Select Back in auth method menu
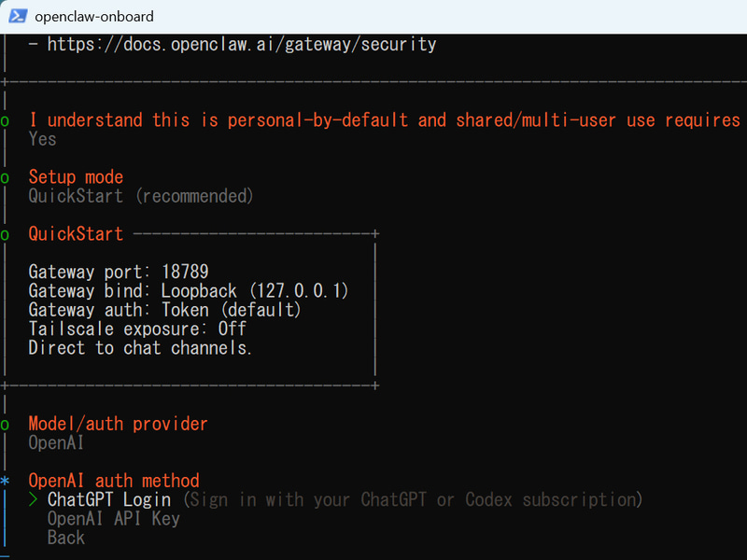Viewport: 747px width, 560px height. click(66, 538)
